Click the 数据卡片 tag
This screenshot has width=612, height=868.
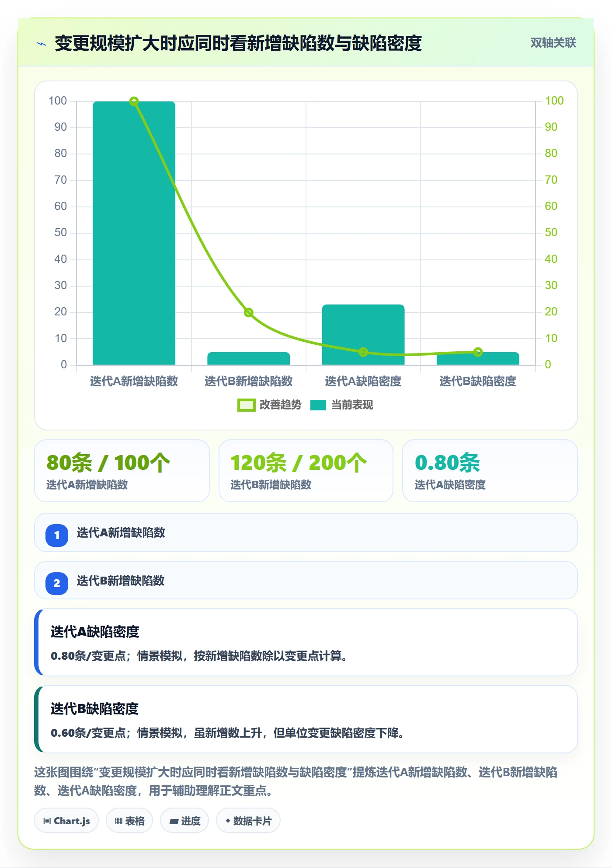point(248,821)
